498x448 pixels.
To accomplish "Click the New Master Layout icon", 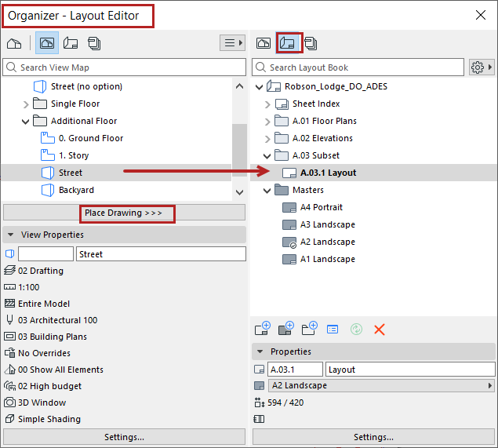I will [285, 329].
